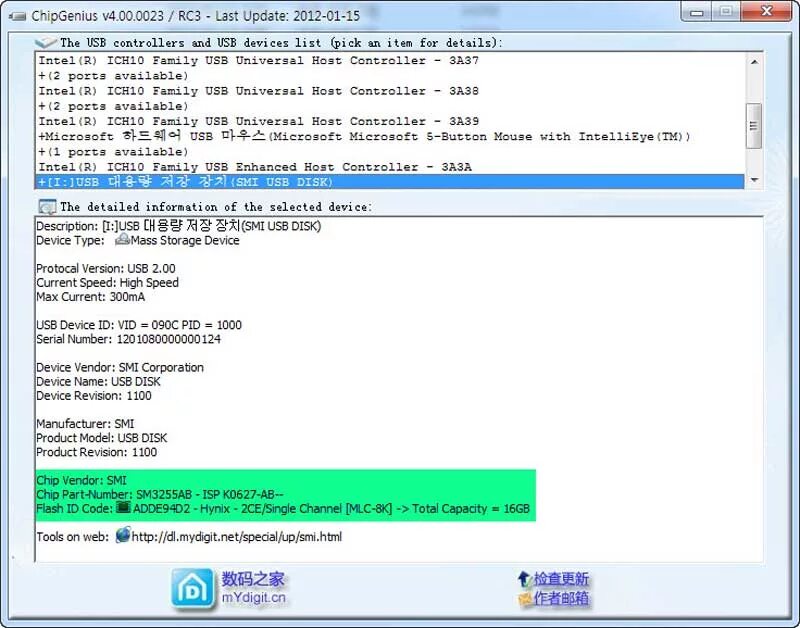The image size is (800, 628).
Task: Open the dl.mydigit.net smi.html tools URL
Action: [x=237, y=537]
